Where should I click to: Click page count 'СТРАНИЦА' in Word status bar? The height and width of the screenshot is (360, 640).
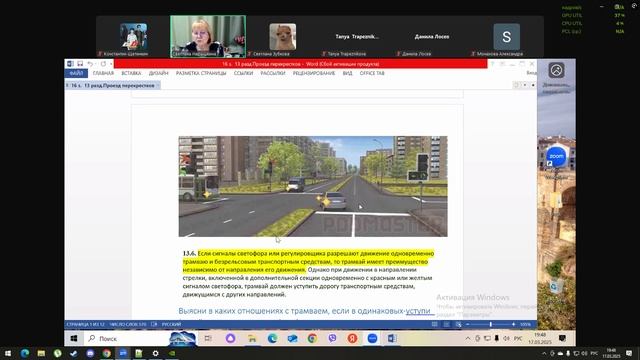(x=85, y=324)
